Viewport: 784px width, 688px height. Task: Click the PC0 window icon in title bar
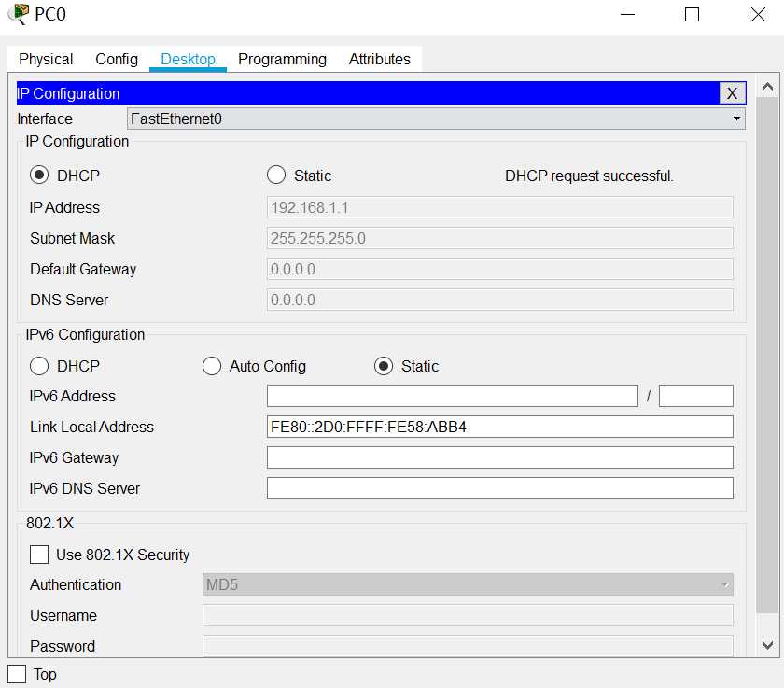[19, 14]
